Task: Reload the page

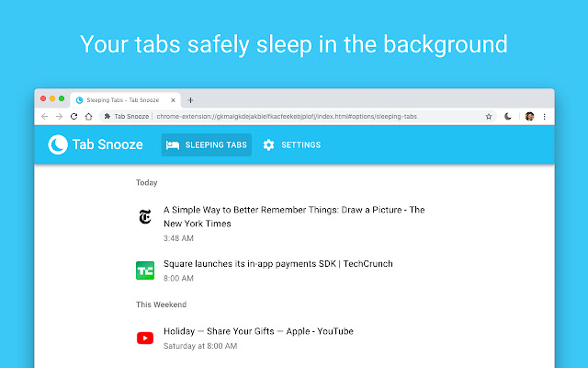Action: click(73, 117)
